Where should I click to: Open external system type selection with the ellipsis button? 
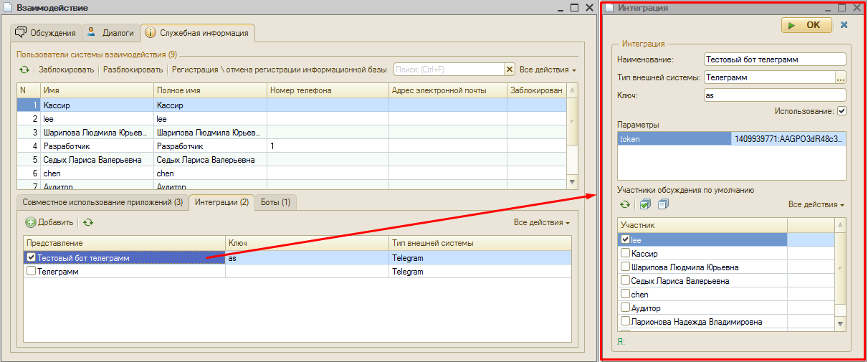point(841,77)
